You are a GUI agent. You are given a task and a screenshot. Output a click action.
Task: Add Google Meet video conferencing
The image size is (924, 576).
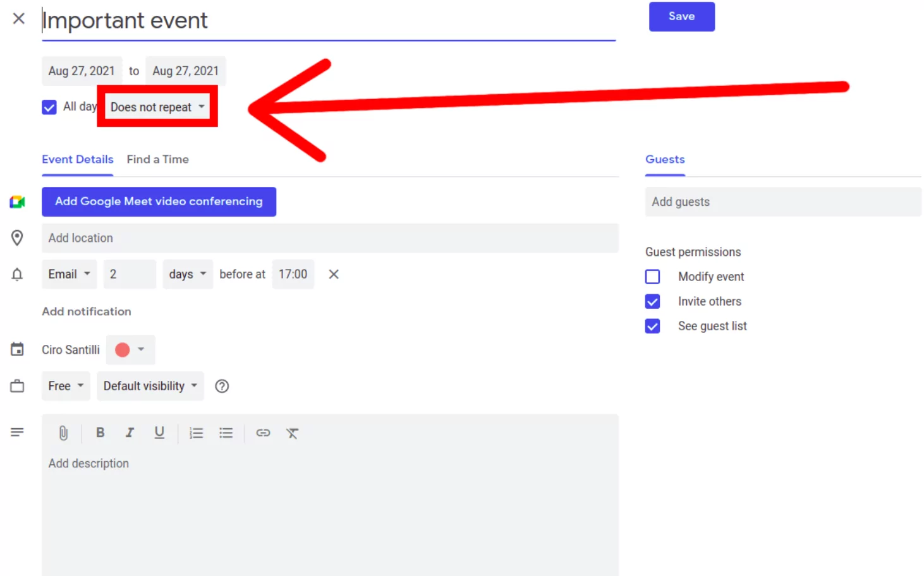[x=159, y=201]
